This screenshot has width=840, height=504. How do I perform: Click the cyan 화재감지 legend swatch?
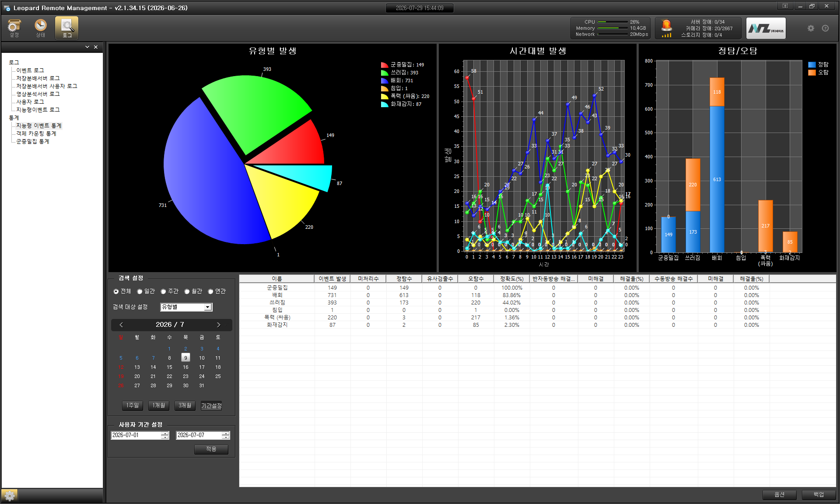385,104
